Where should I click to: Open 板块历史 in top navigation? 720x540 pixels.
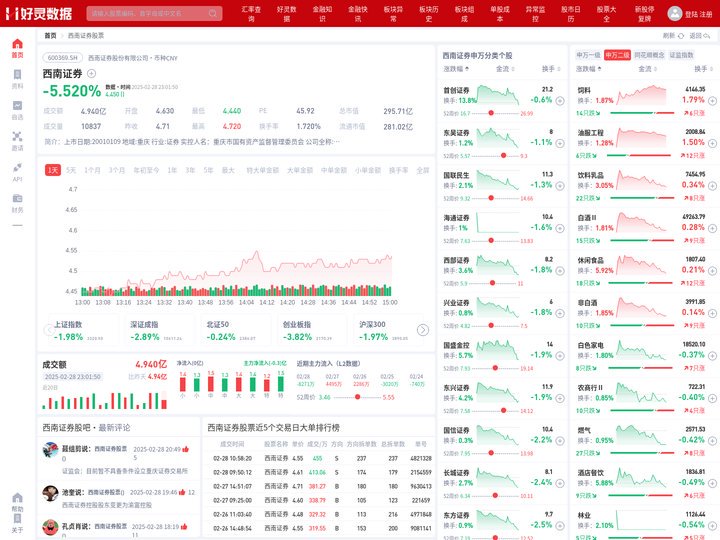429,14
